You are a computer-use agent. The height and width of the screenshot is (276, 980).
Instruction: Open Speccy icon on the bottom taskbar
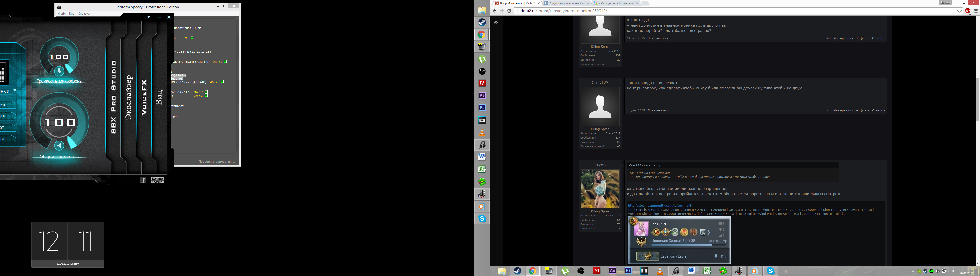pos(739,271)
